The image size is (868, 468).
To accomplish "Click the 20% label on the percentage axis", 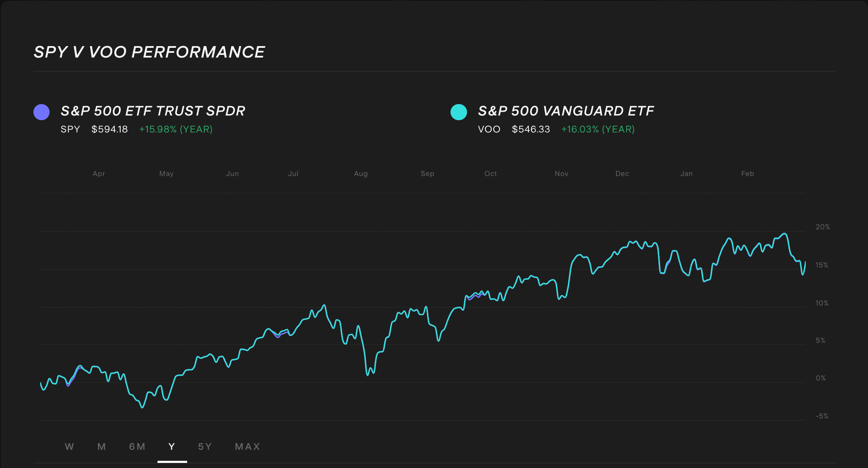I will (x=821, y=227).
